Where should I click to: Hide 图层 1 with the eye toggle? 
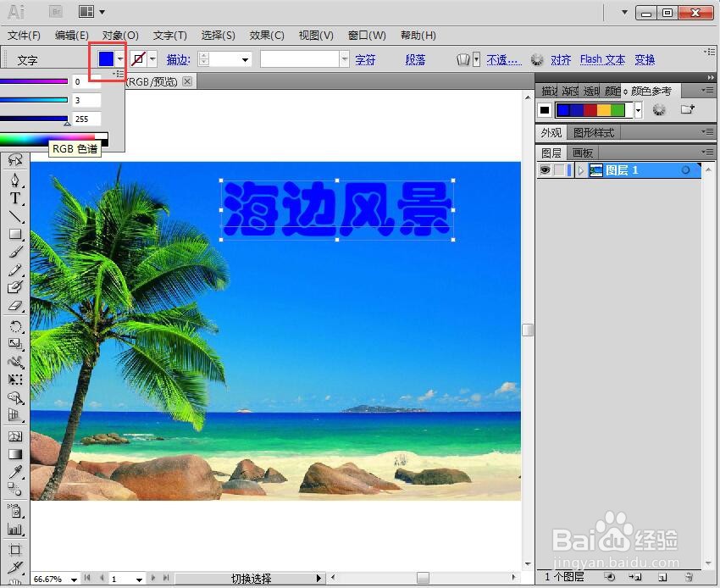coord(546,170)
